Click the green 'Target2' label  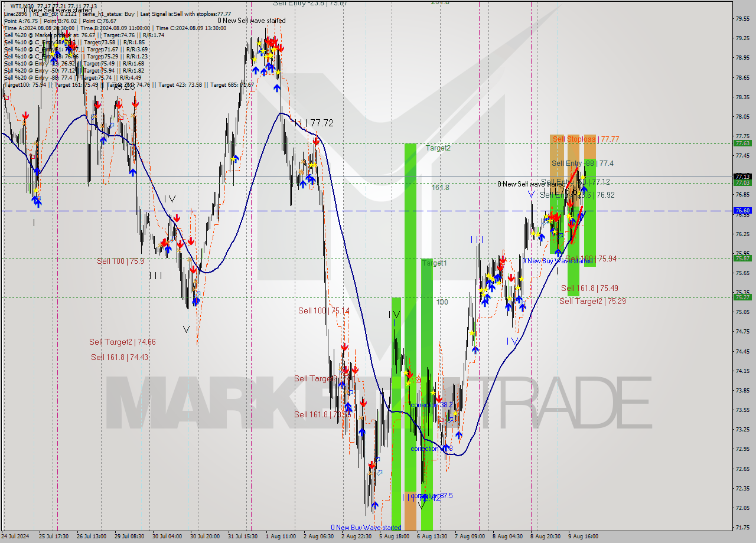438,148
